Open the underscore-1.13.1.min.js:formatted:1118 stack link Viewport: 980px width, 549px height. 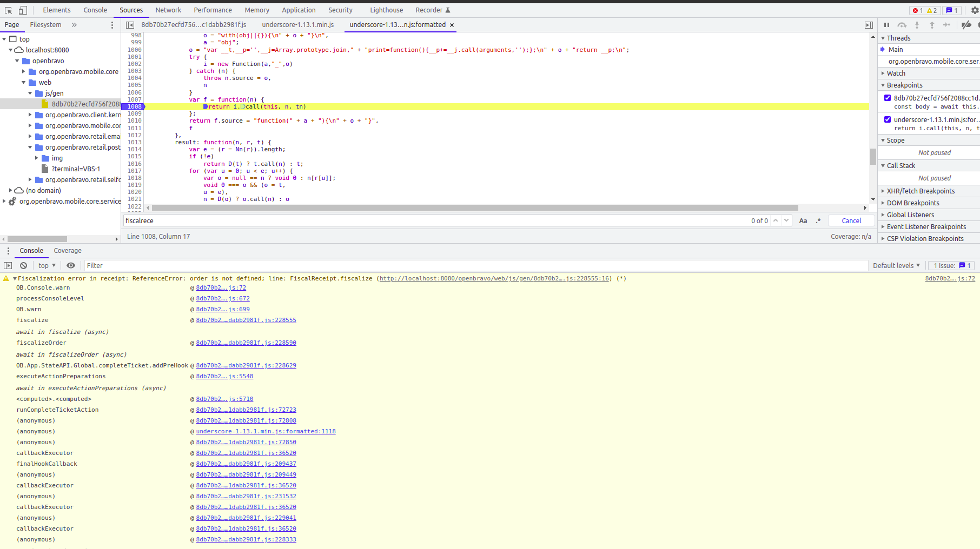(266, 431)
